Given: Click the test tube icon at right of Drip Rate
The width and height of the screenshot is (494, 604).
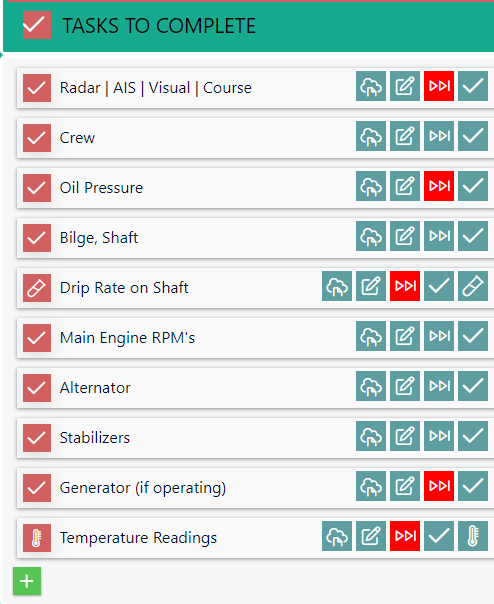Looking at the screenshot, I should (473, 286).
